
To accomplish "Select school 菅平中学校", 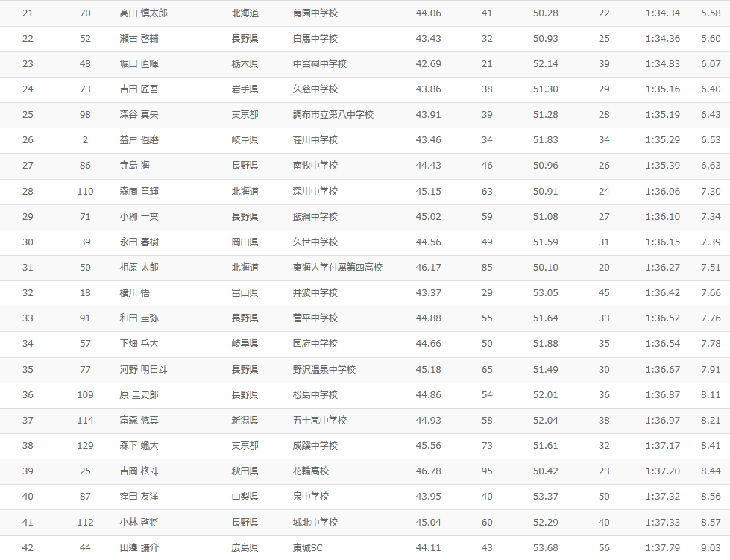I will 315,318.
